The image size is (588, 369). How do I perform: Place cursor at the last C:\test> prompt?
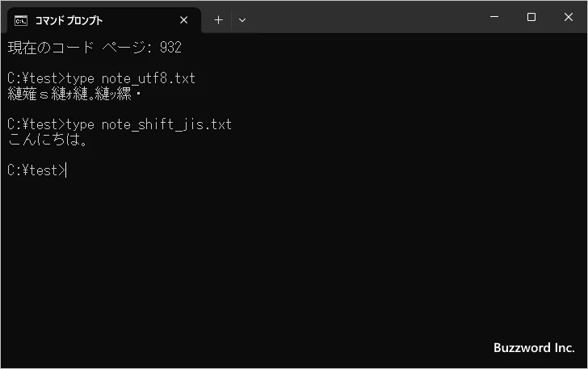tap(67, 170)
